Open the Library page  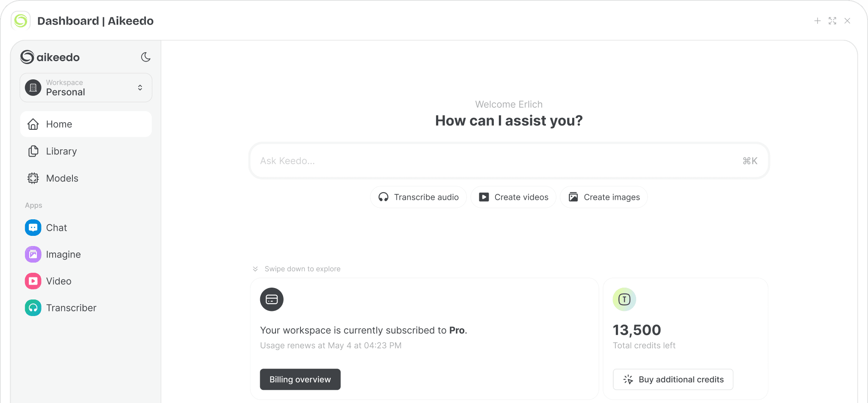(61, 151)
